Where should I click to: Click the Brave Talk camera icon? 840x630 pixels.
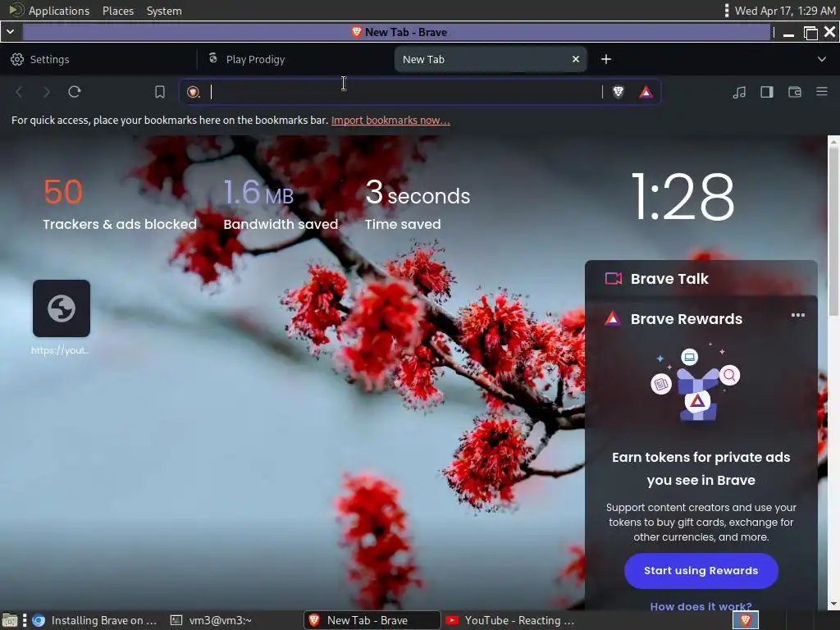614,279
